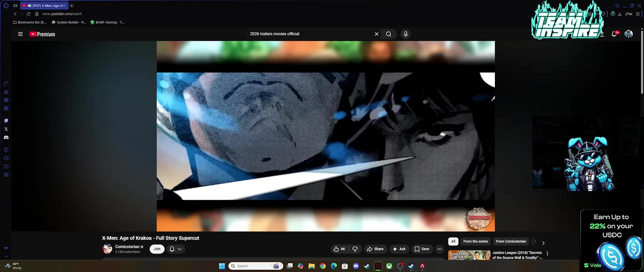This screenshot has height=272, width=644.
Task: Join the Comicstorian channel
Action: tap(157, 249)
